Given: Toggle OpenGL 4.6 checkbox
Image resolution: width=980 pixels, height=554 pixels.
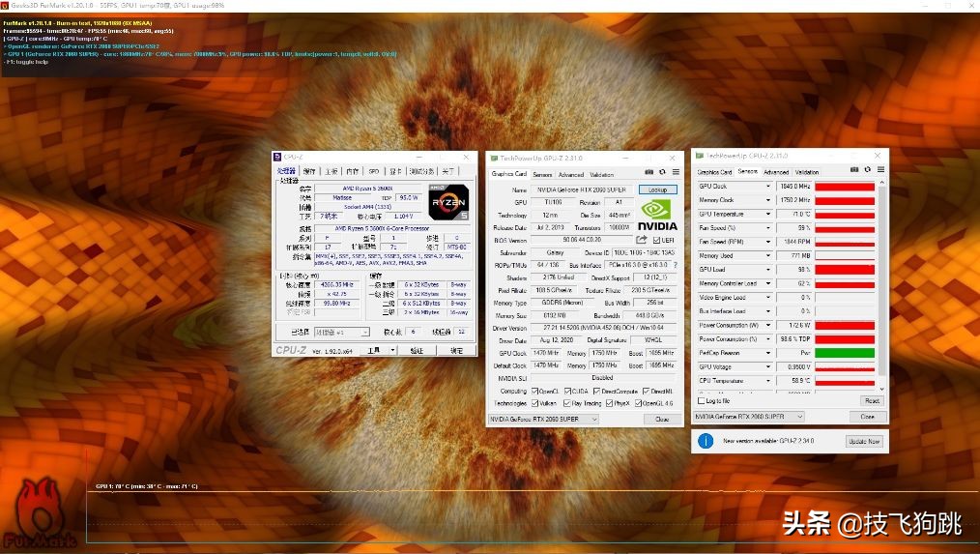Looking at the screenshot, I should (638, 404).
